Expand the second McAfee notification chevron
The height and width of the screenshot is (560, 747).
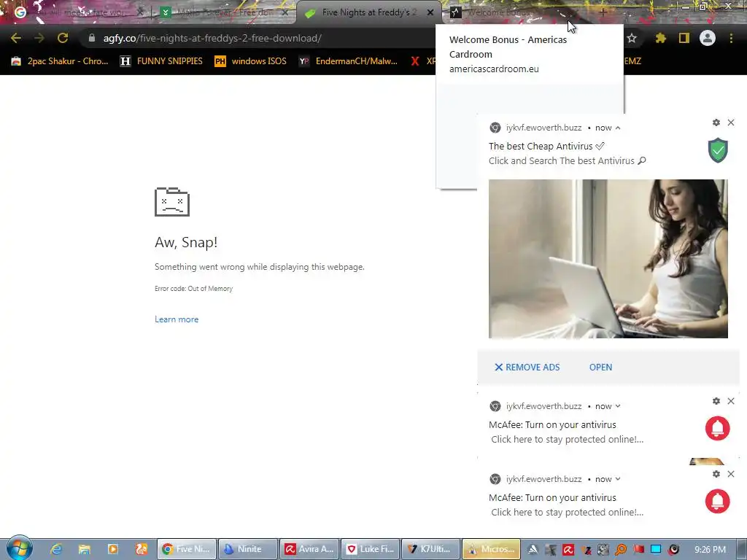[618, 479]
